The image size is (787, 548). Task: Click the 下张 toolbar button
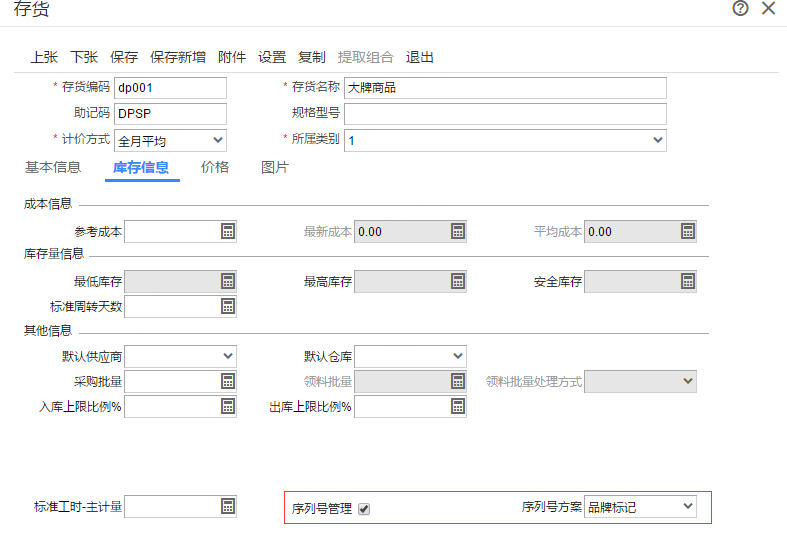[84, 57]
